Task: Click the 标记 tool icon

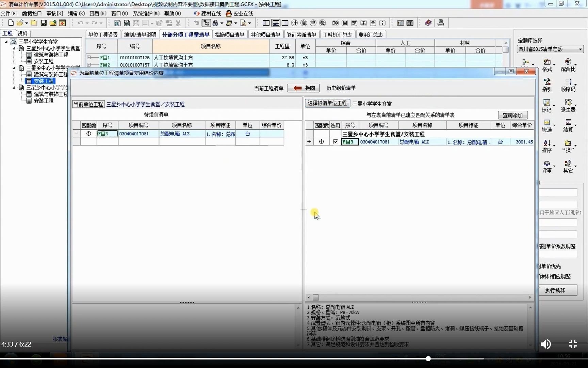Action: click(x=546, y=106)
